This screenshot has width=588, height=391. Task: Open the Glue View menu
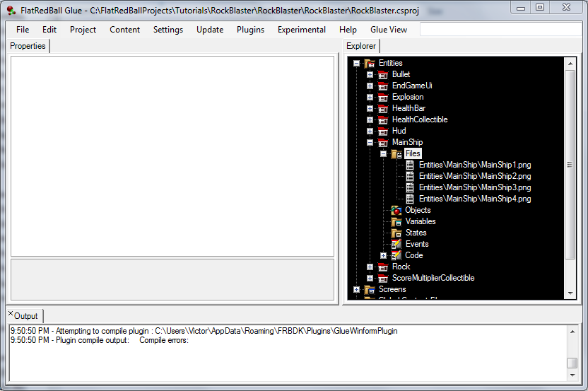coord(389,30)
